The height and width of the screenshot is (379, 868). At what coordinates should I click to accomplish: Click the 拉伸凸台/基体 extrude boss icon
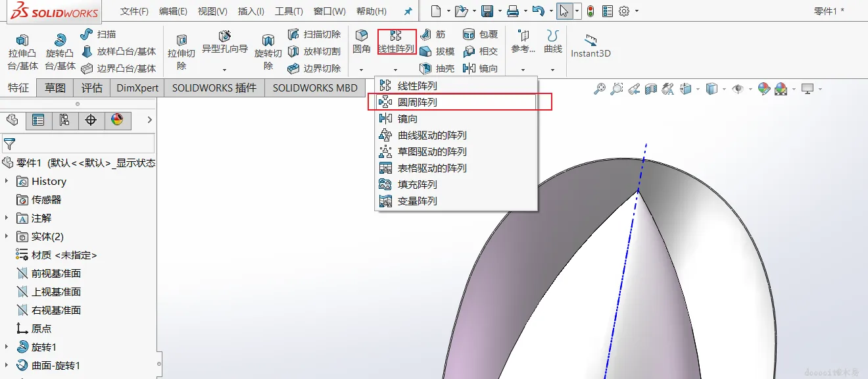22,41
